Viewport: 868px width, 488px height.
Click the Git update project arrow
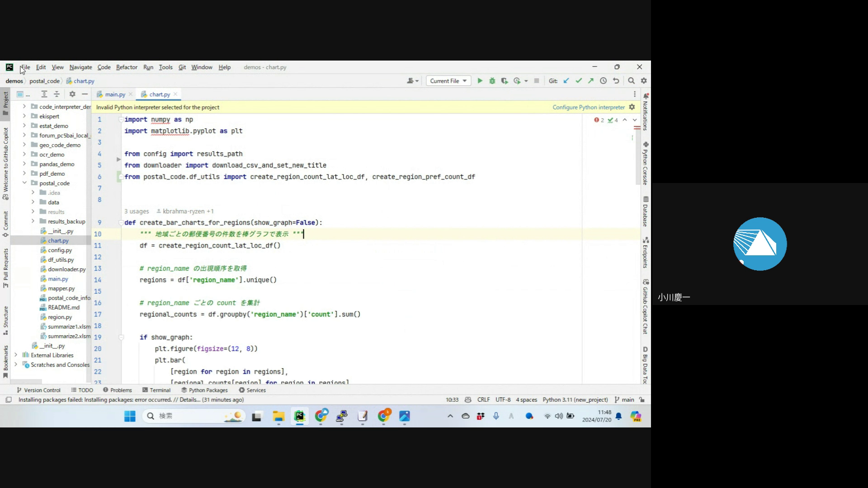[x=566, y=81]
